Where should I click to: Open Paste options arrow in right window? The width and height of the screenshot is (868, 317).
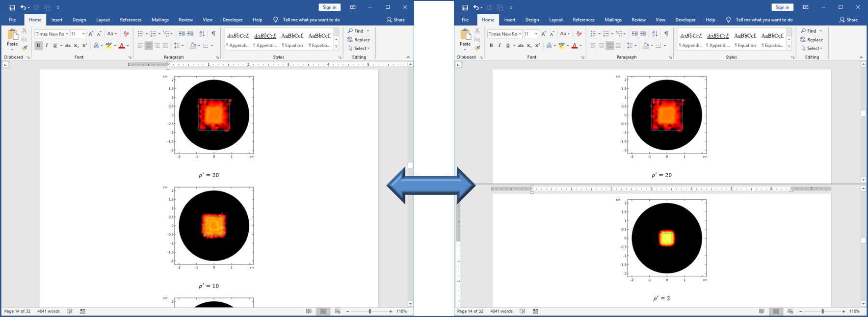tap(465, 50)
